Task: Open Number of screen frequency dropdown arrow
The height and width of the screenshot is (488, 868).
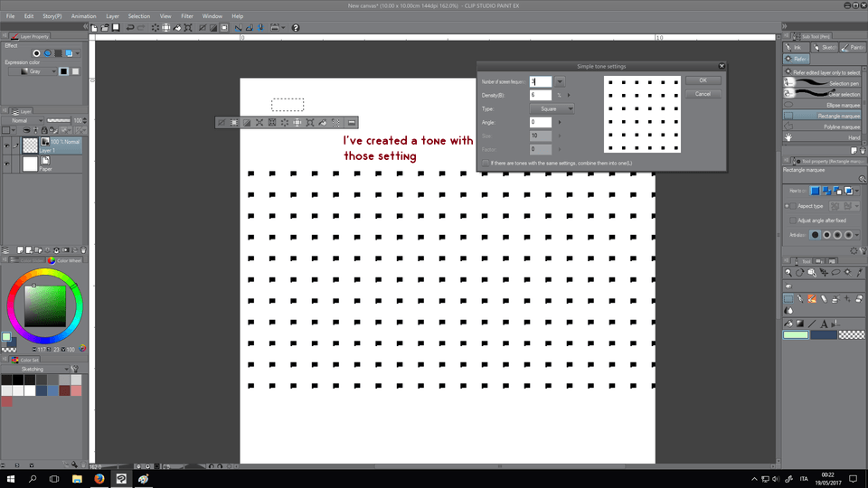Action: (x=560, y=82)
